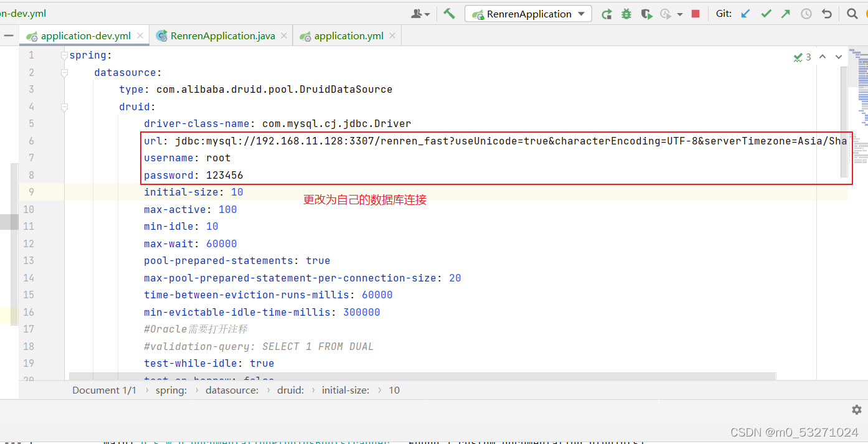Click the profiler run icon
Image resolution: width=868 pixels, height=444 pixels.
666,14
